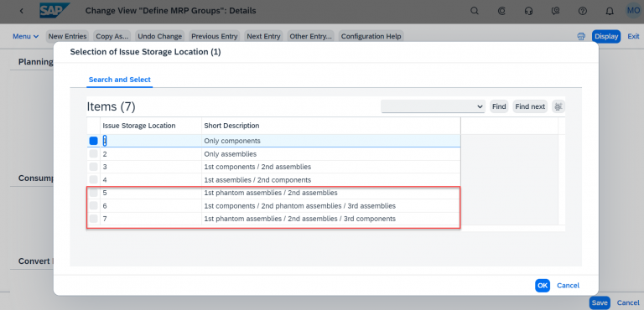Screen dimensions: 644x310
Task: Click the Find next button
Action: [530, 106]
